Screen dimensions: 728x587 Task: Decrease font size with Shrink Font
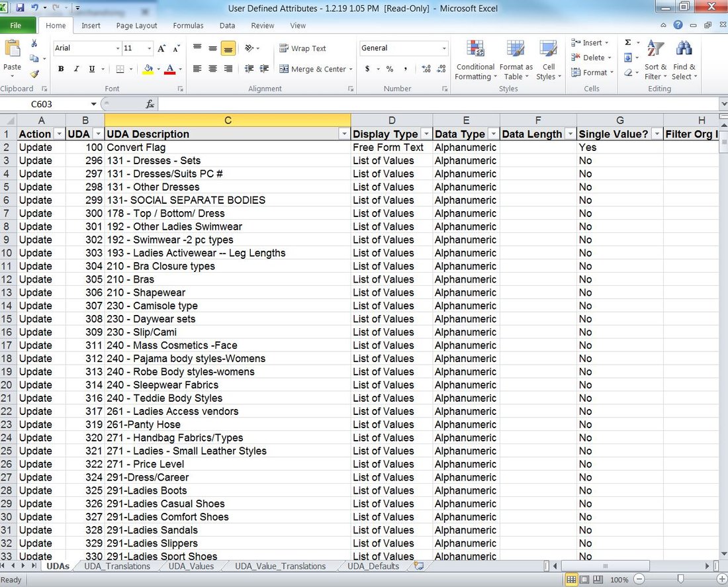(x=177, y=48)
